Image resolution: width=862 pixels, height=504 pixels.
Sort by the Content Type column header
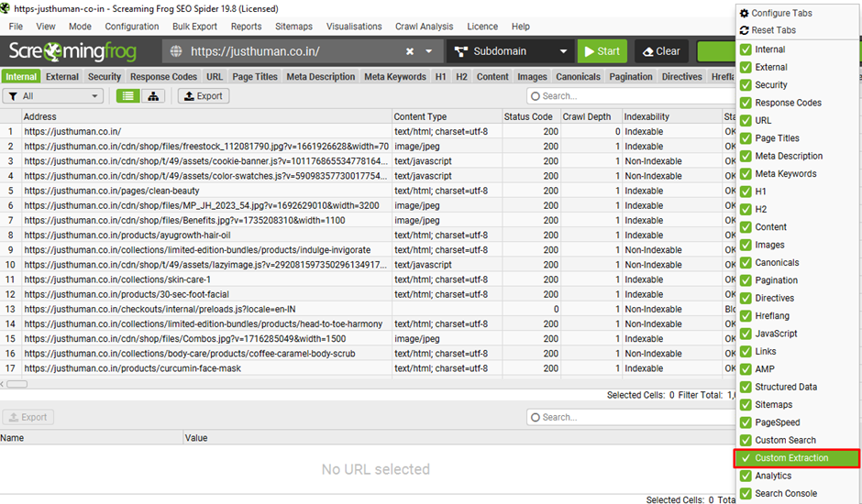click(x=447, y=116)
